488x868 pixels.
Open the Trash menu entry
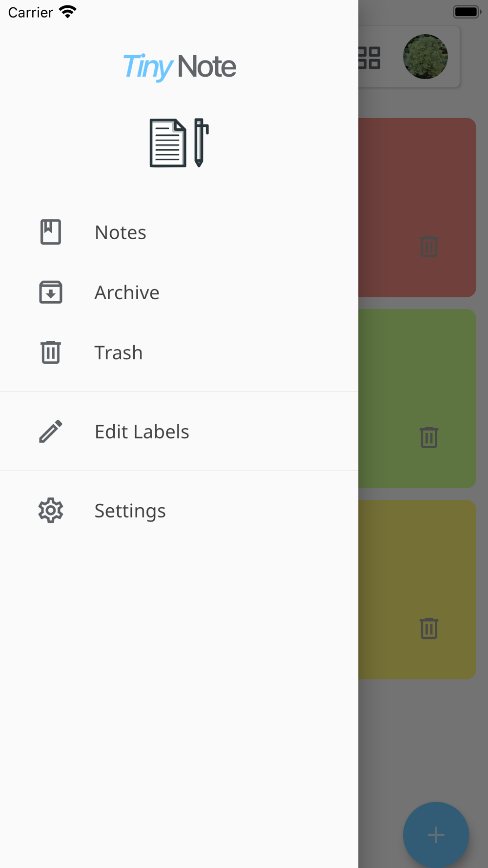point(179,352)
